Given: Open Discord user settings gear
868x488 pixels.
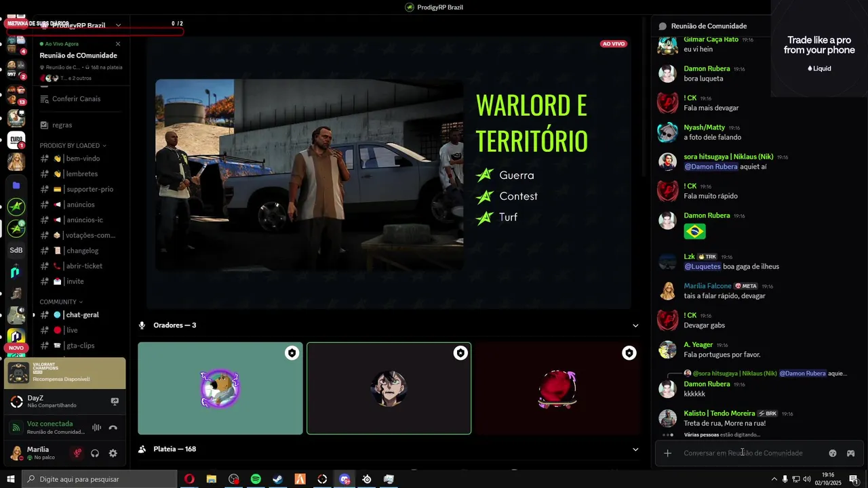Looking at the screenshot, I should point(113,453).
